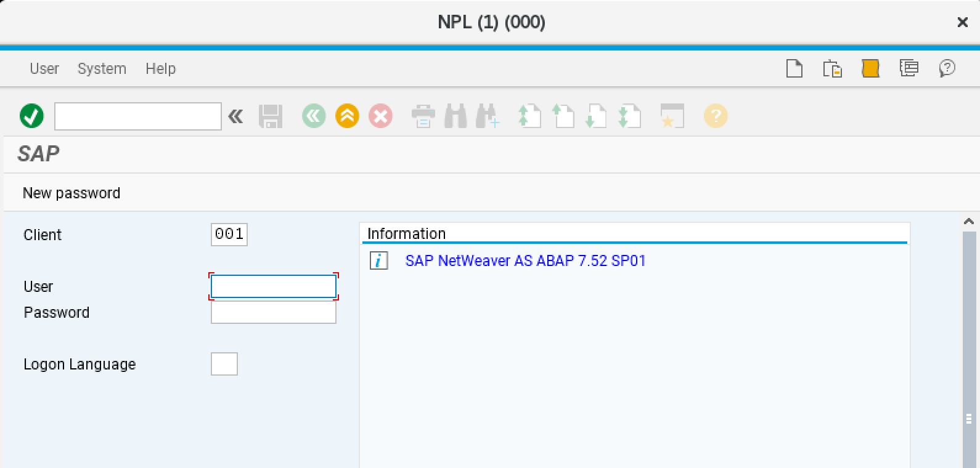Click the Create Shortcut star icon
The height and width of the screenshot is (468, 980).
672,116
